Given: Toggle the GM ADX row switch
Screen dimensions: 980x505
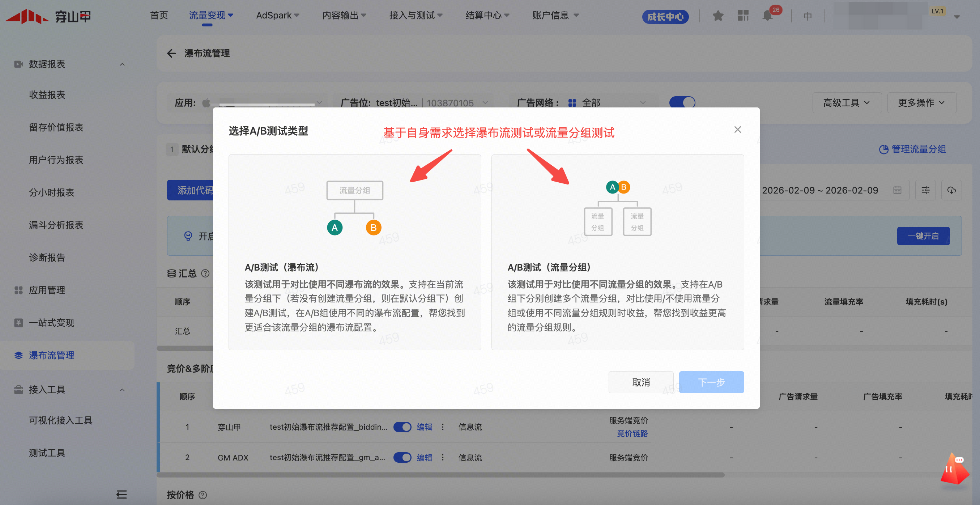Looking at the screenshot, I should 402,458.
